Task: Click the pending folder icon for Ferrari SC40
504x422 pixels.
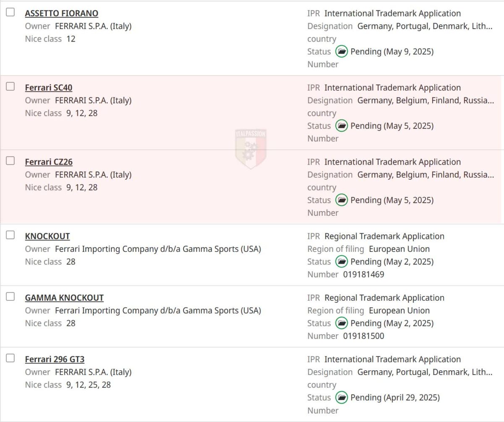Action: point(341,126)
